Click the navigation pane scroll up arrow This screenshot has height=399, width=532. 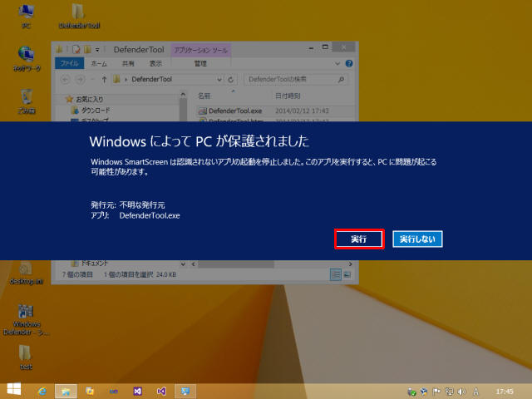click(x=183, y=95)
